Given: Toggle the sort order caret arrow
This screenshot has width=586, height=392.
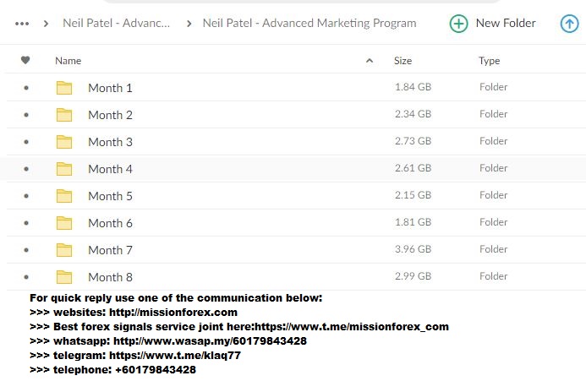Looking at the screenshot, I should (370, 61).
